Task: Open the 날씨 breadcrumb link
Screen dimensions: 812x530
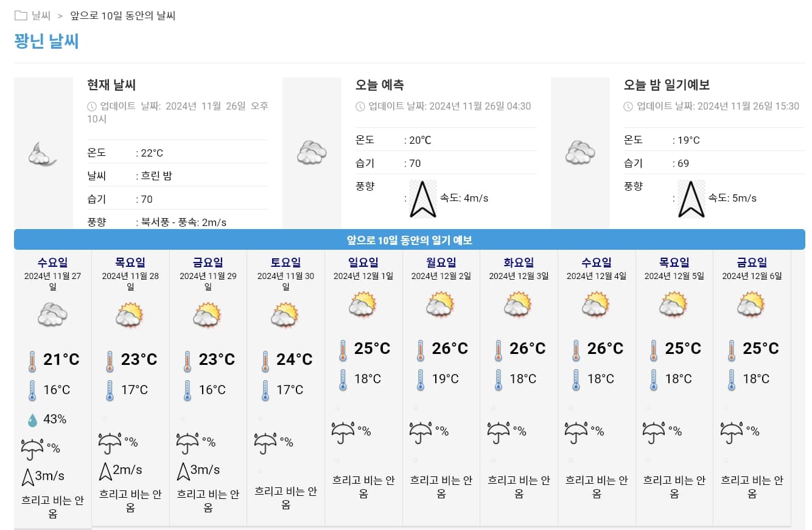Action: tap(41, 16)
